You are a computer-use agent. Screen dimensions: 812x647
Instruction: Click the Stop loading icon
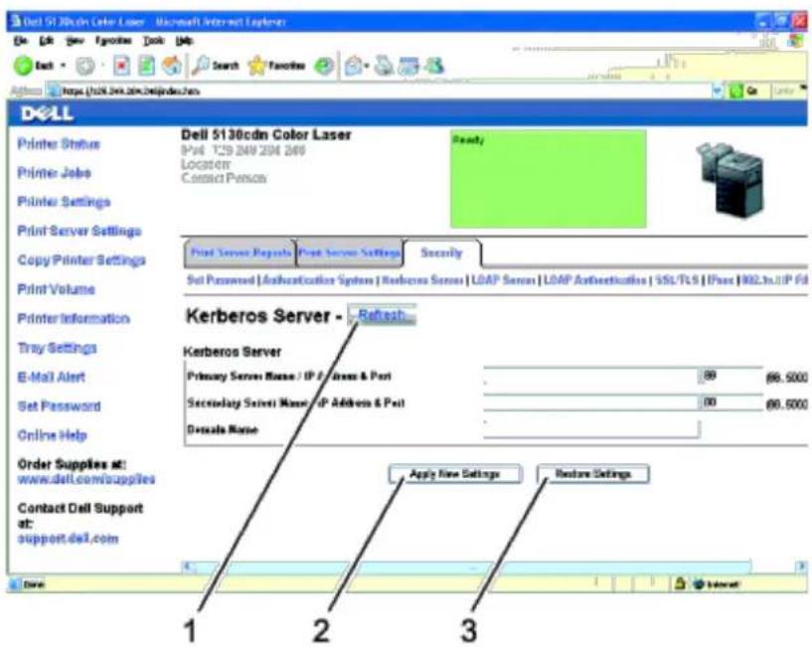pyautogui.click(x=121, y=66)
